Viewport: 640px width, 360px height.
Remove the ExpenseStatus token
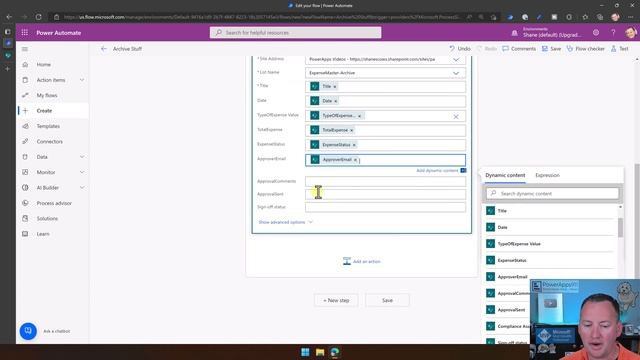354,145
